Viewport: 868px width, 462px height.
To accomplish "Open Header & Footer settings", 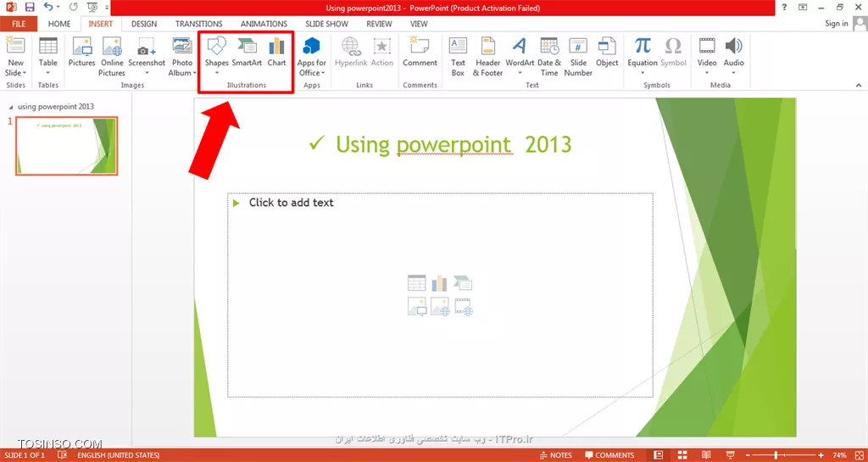I will (x=487, y=57).
